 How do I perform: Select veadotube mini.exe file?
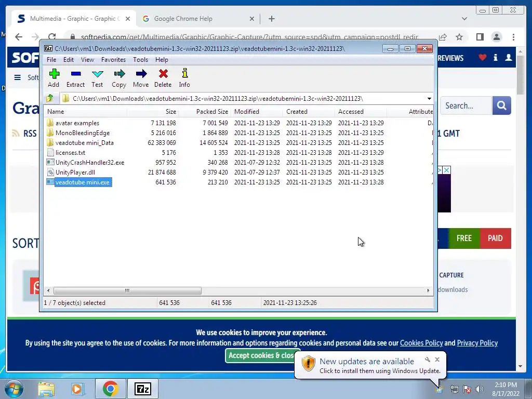(x=83, y=182)
